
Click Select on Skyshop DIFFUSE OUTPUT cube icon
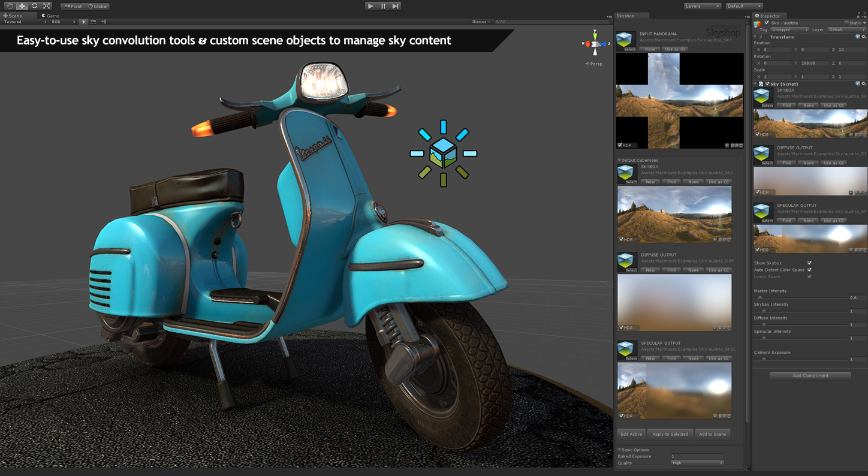click(626, 263)
